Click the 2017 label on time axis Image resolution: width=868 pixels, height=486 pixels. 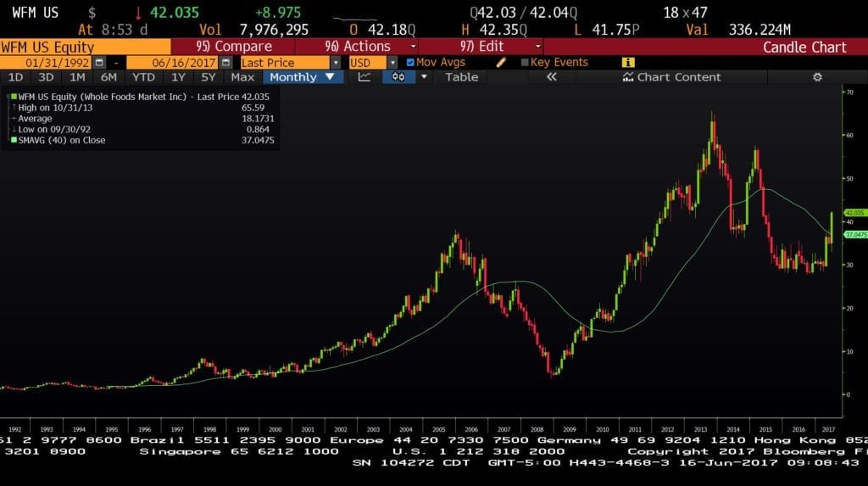tap(828, 429)
